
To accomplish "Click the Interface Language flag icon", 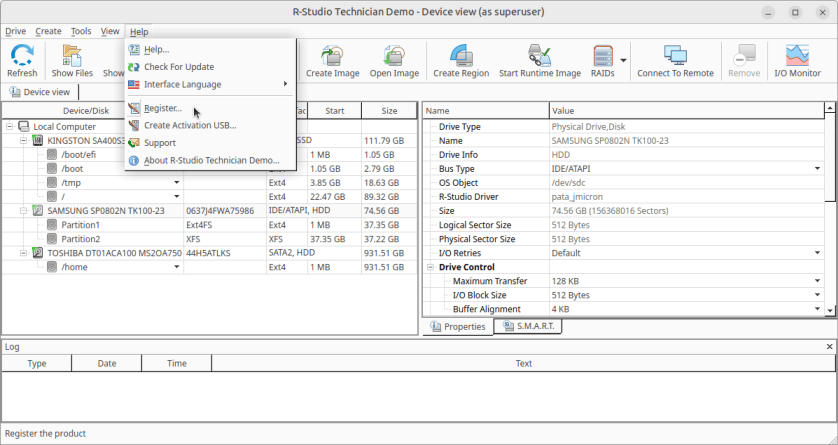I will [134, 84].
